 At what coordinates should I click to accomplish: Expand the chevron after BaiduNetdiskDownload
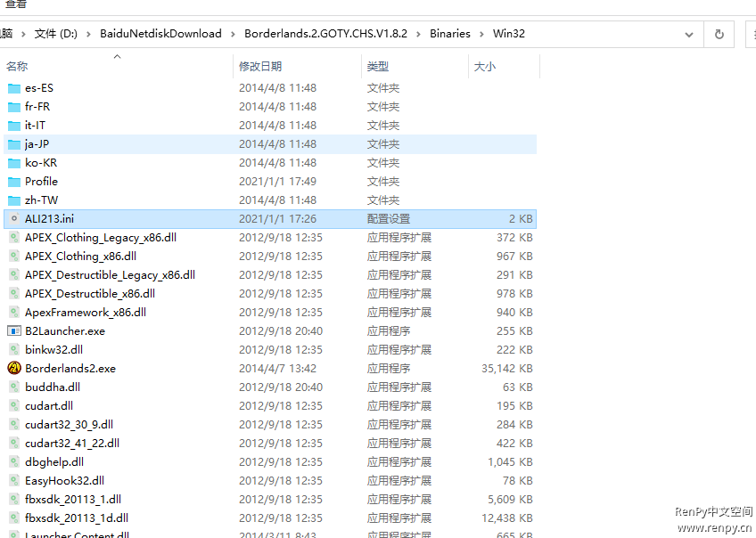coord(233,34)
